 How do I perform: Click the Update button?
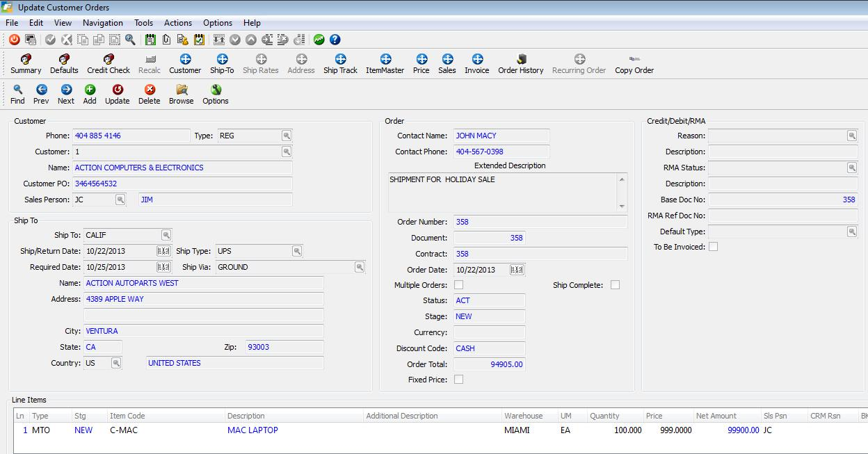[x=117, y=94]
